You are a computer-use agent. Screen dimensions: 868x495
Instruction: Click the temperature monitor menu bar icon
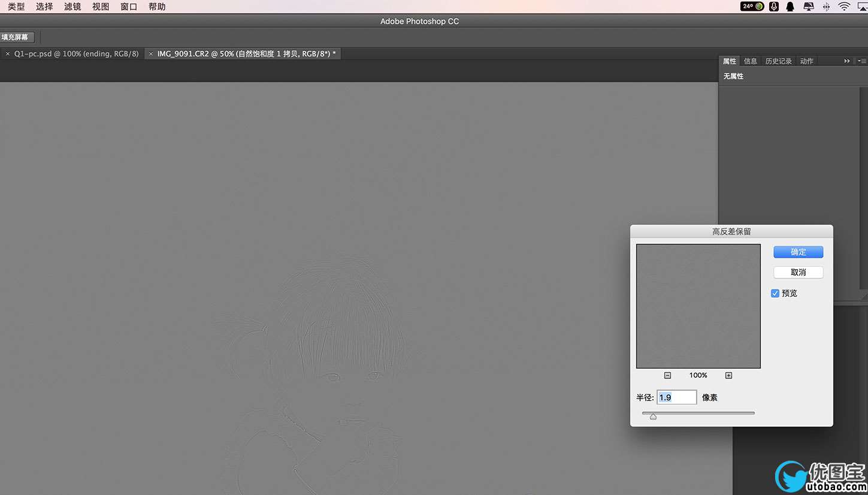[752, 7]
